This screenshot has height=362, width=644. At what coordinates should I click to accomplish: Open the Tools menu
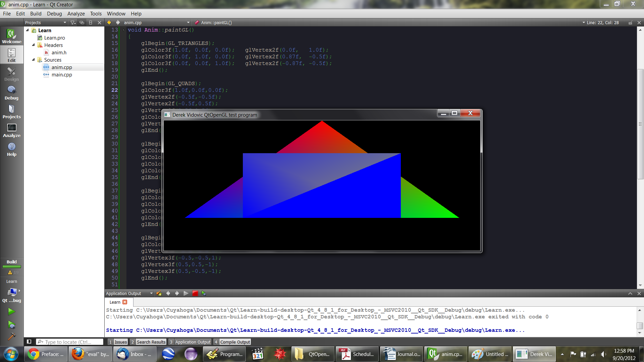(96, 14)
